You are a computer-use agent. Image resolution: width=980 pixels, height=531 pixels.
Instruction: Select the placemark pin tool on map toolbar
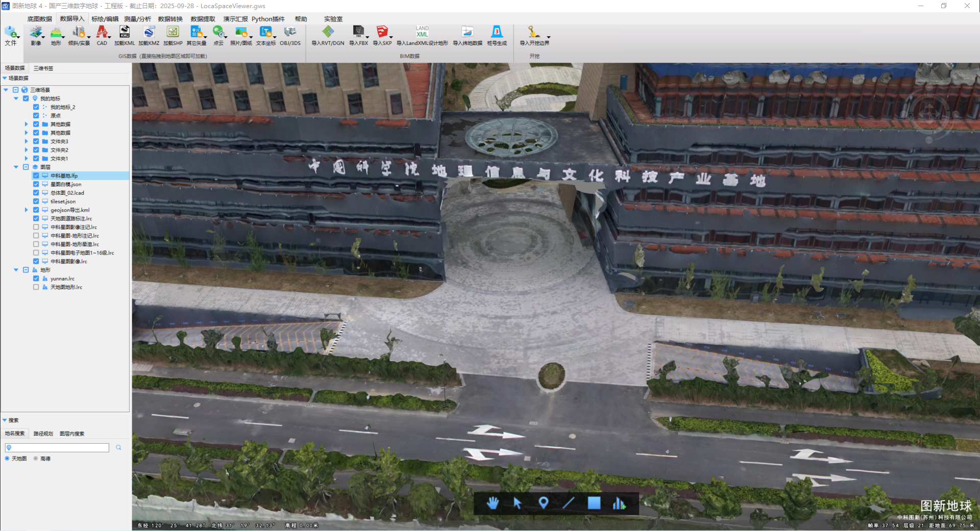point(543,503)
